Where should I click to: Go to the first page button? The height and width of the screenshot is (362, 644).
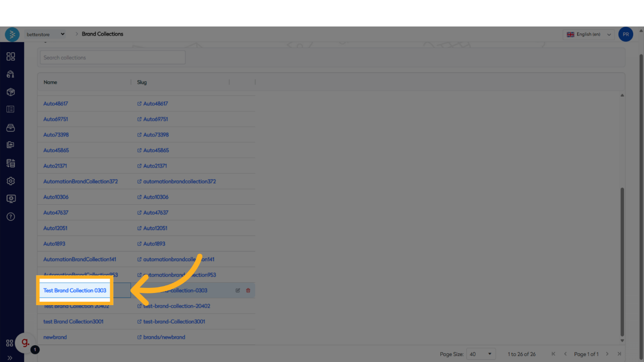click(553, 354)
